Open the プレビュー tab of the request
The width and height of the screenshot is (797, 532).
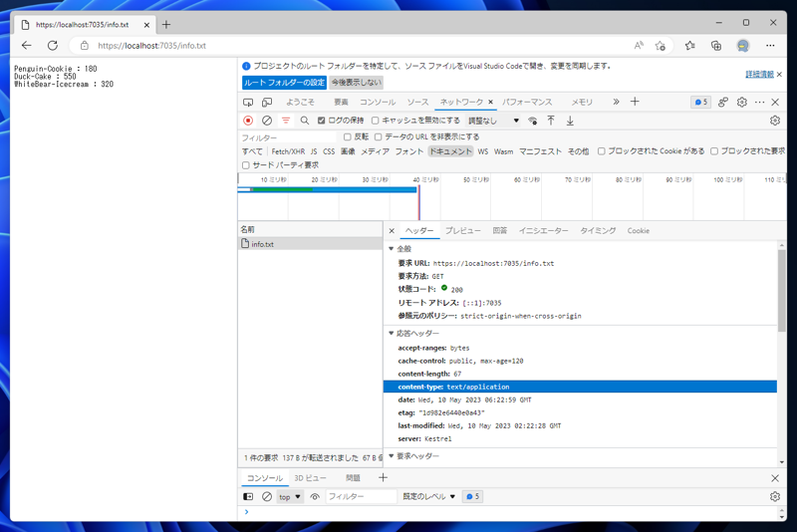(462, 231)
